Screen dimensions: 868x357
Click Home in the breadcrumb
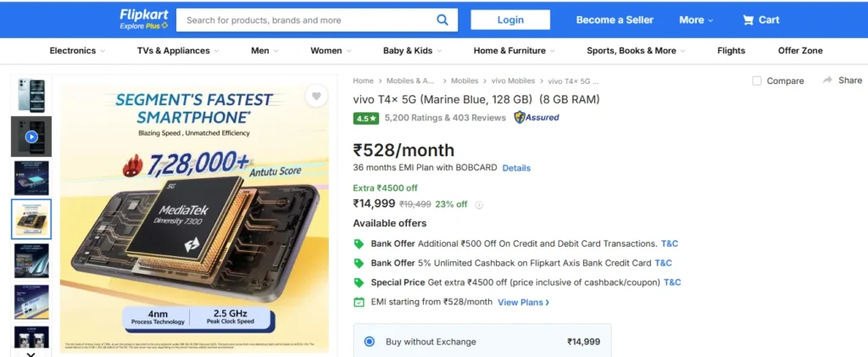point(363,81)
